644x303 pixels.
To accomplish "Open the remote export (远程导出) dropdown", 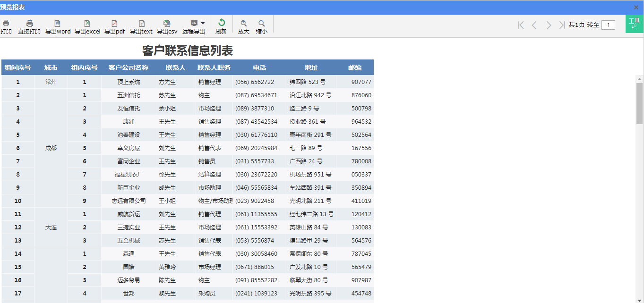I will 203,23.
